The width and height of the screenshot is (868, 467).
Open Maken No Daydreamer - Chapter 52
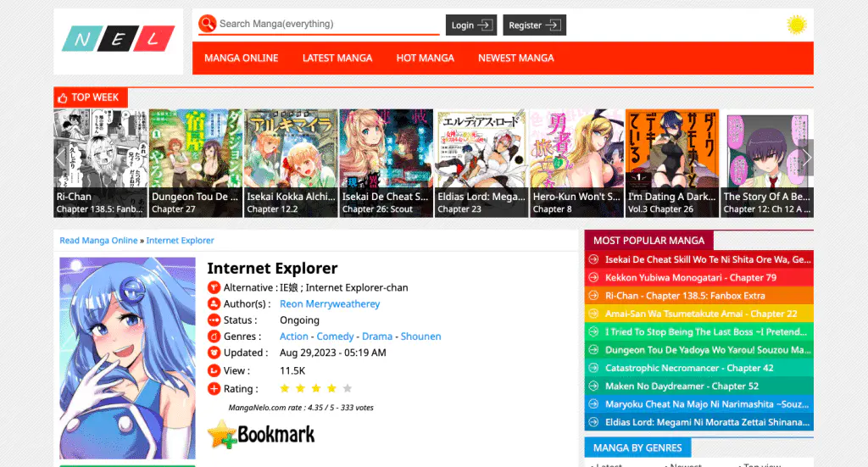682,386
